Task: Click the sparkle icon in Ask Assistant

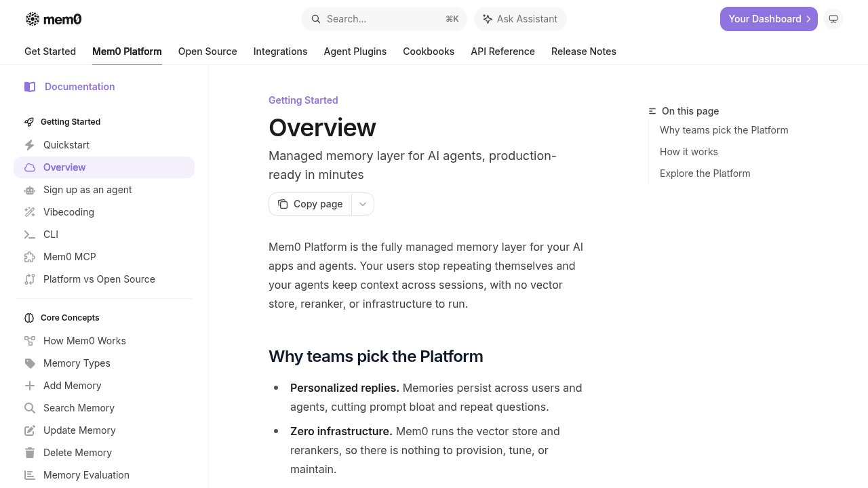Action: [x=487, y=19]
